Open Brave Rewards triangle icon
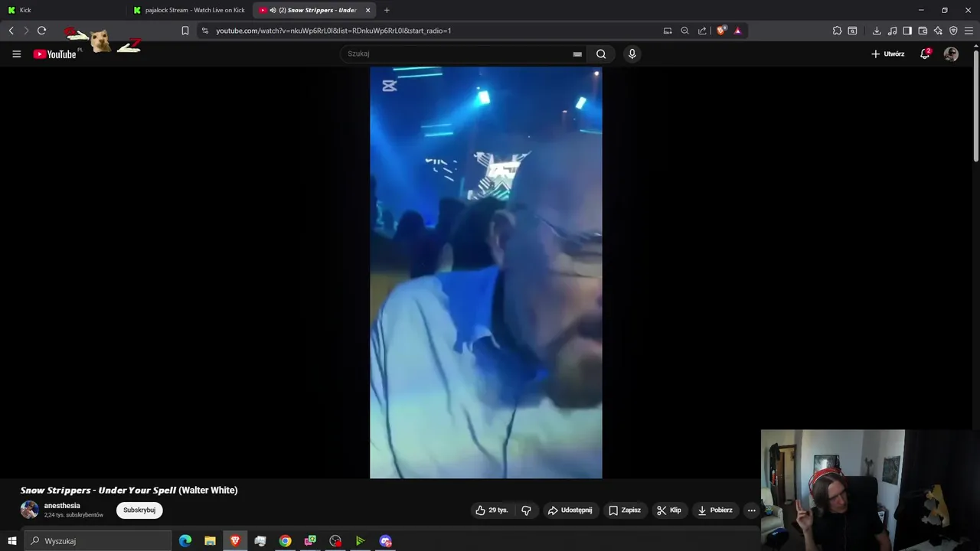 737,31
